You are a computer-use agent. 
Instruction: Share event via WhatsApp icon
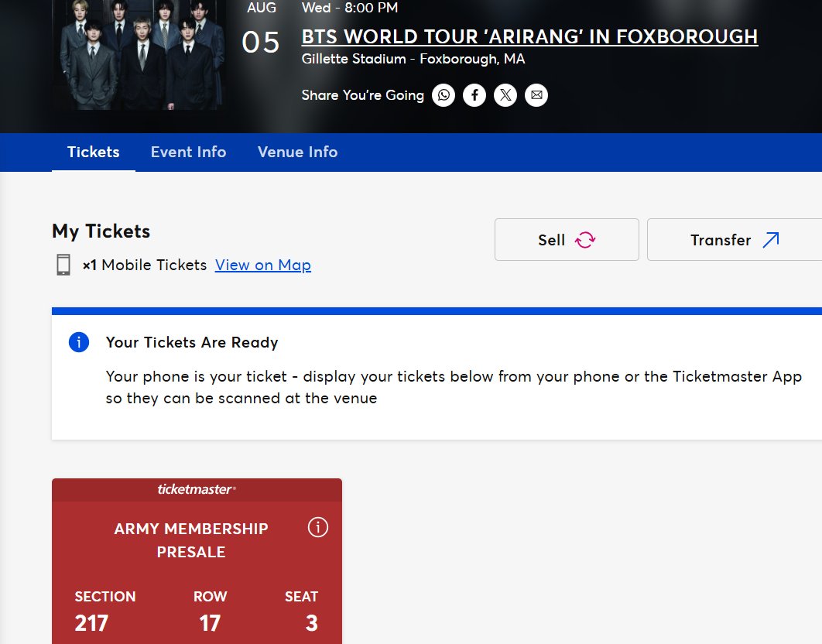click(444, 95)
